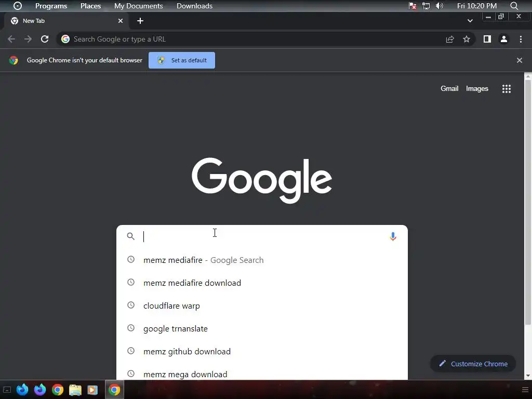Image resolution: width=532 pixels, height=399 pixels.
Task: Click the history clock icon for cloudflare warp
Action: point(130,305)
